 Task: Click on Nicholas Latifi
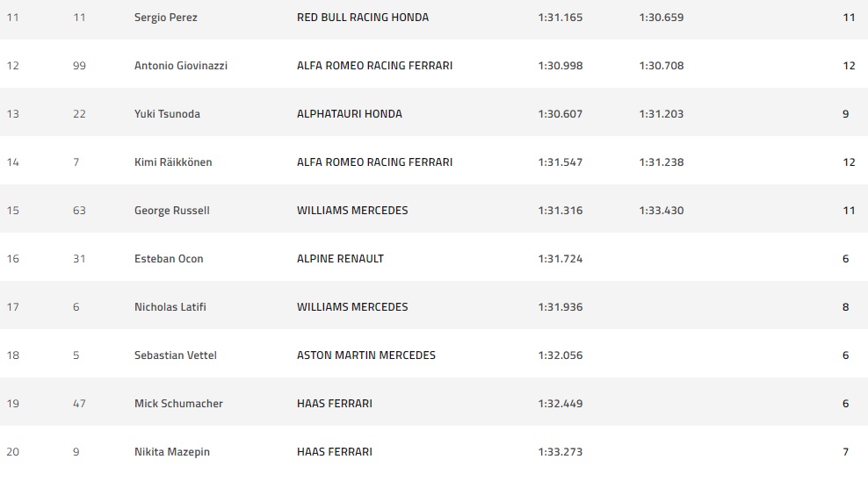coord(170,307)
